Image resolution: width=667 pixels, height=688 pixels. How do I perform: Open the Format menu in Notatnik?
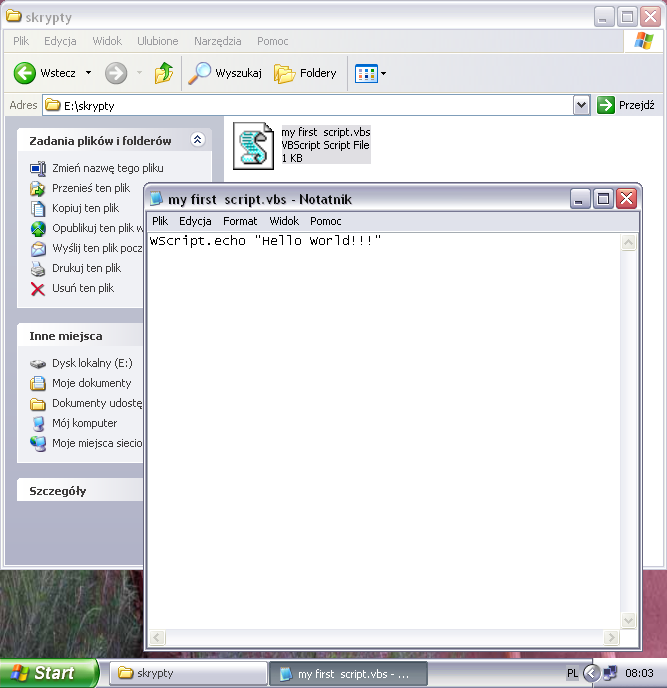[240, 221]
